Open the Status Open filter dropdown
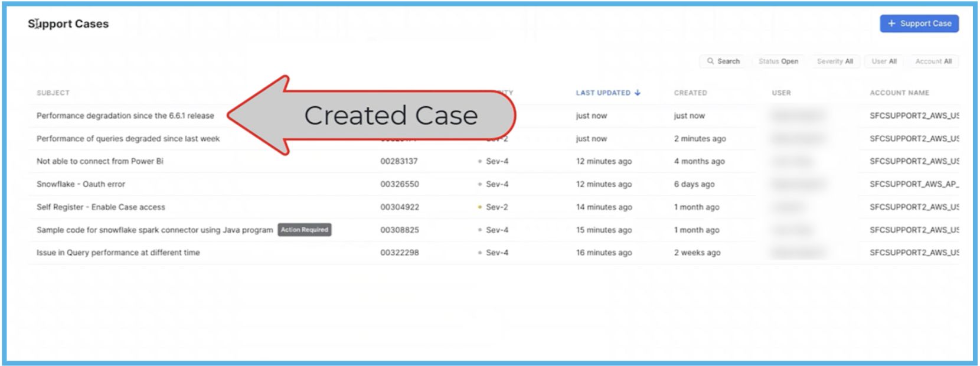The width and height of the screenshot is (980, 366). pyautogui.click(x=778, y=61)
